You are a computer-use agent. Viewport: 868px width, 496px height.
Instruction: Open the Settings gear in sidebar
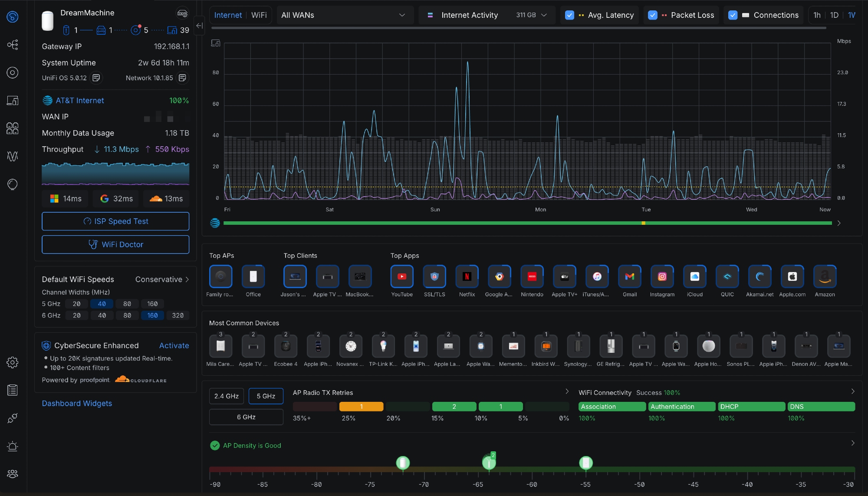(x=13, y=362)
